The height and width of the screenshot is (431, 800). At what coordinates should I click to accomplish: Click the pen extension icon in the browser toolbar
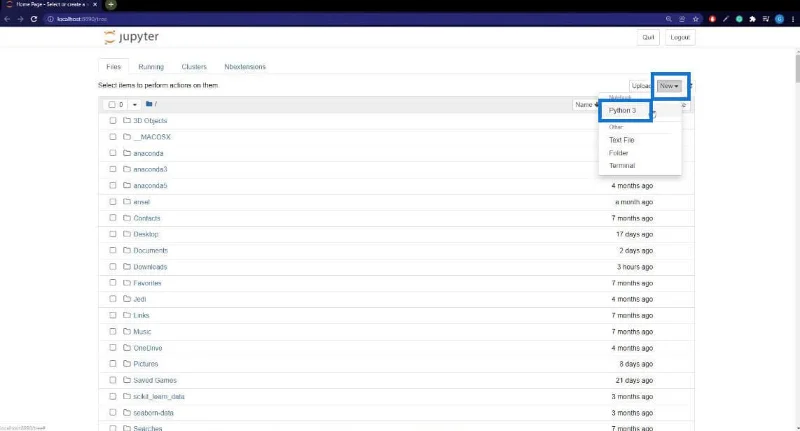[x=726, y=19]
